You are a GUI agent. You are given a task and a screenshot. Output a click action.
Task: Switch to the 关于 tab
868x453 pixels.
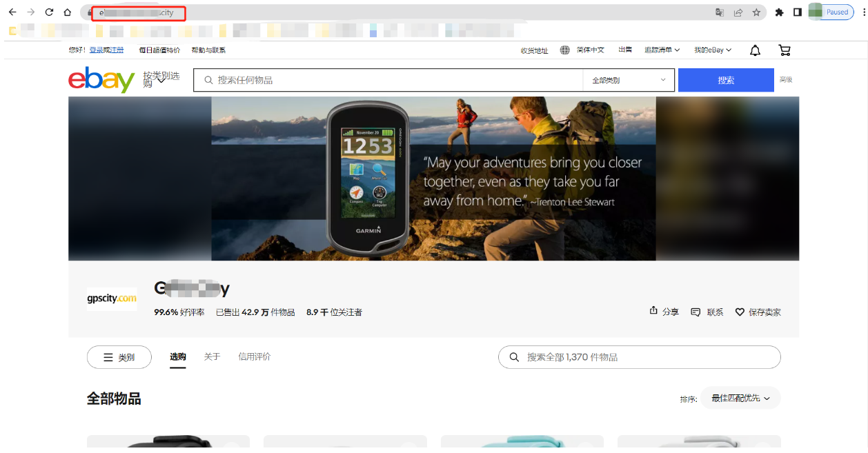(x=212, y=356)
